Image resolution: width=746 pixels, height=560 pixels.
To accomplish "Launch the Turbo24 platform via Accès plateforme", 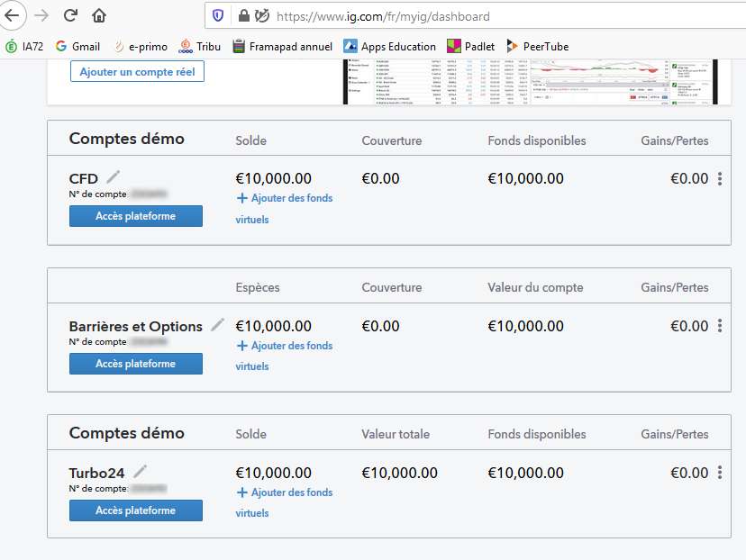I will click(x=136, y=510).
